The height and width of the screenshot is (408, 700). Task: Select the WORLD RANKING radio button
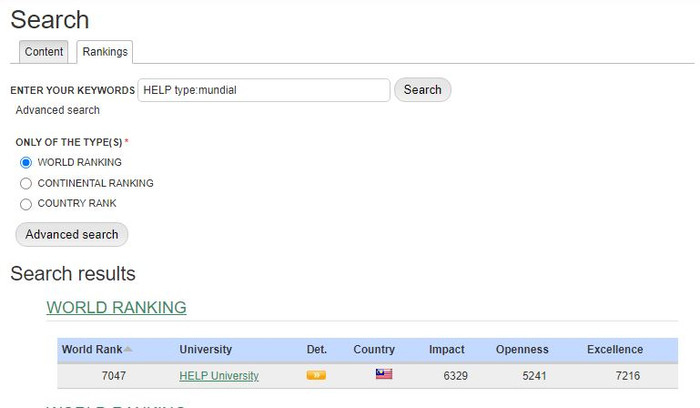pos(26,162)
